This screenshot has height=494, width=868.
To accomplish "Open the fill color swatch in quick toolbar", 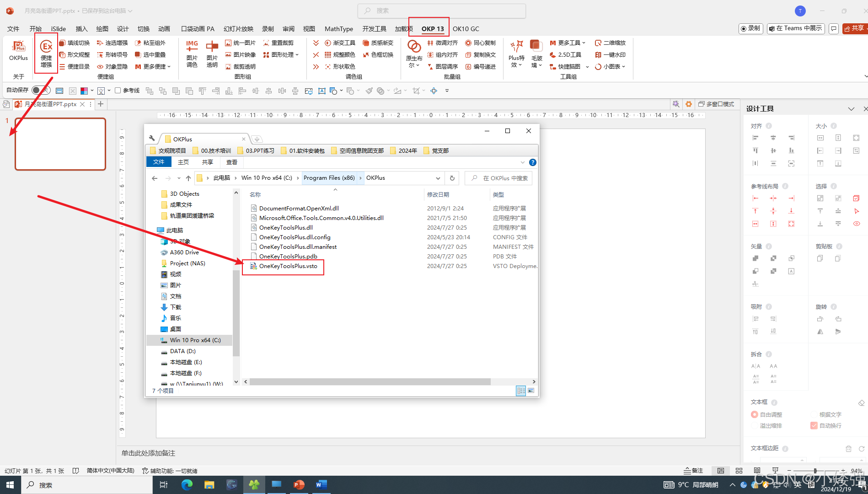I will coord(84,91).
